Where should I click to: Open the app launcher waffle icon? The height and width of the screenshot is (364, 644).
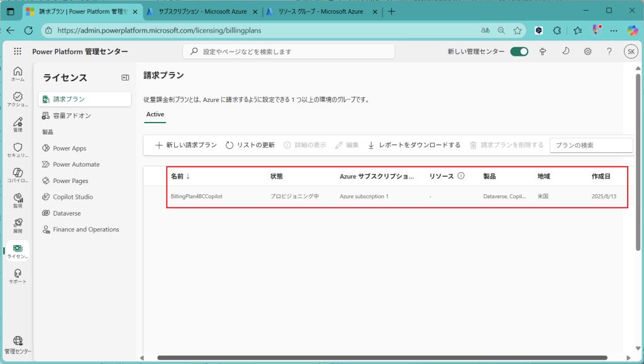point(17,52)
